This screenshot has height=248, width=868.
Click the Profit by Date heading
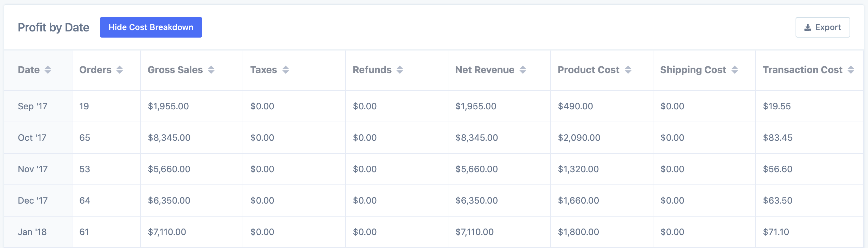click(53, 27)
